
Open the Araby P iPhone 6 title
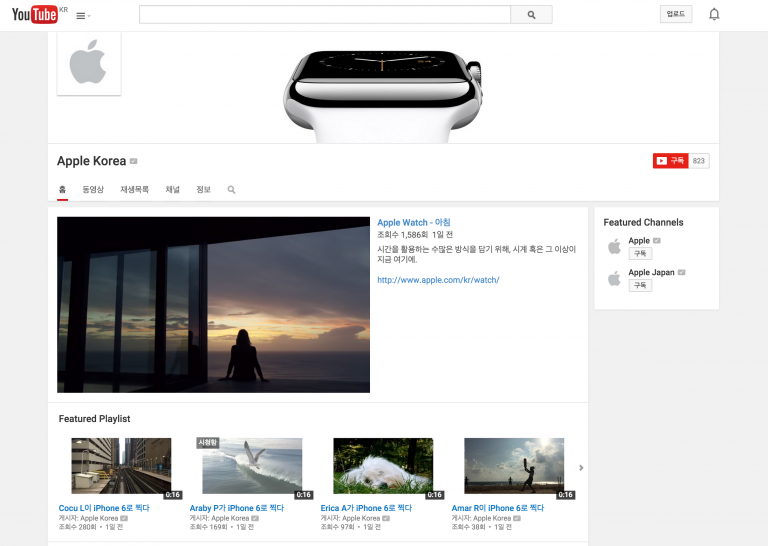tap(237, 508)
